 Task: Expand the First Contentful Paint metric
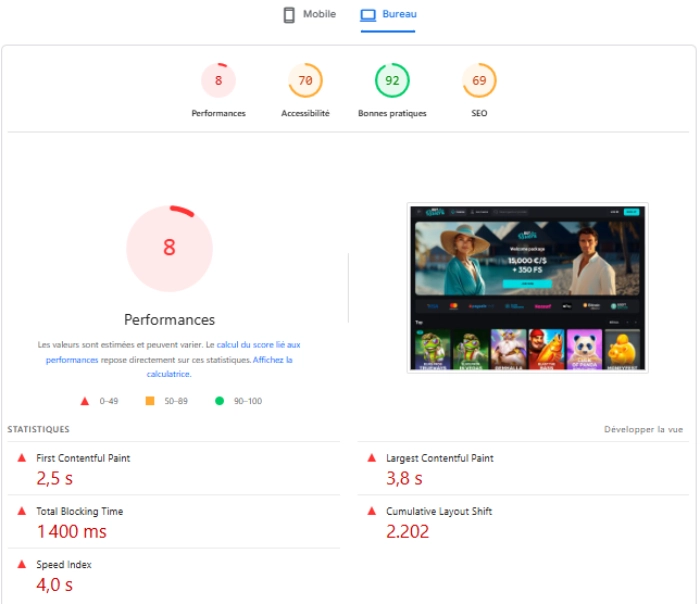pos(83,458)
